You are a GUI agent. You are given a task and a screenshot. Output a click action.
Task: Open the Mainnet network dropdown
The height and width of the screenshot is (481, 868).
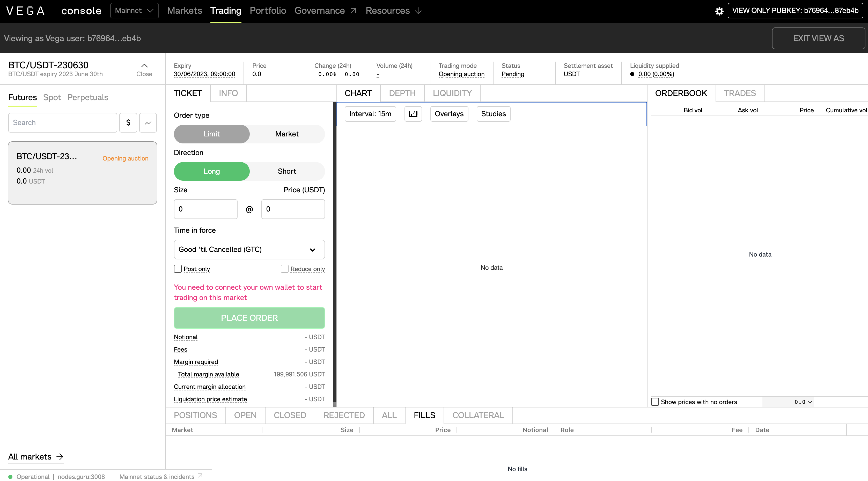(134, 10)
